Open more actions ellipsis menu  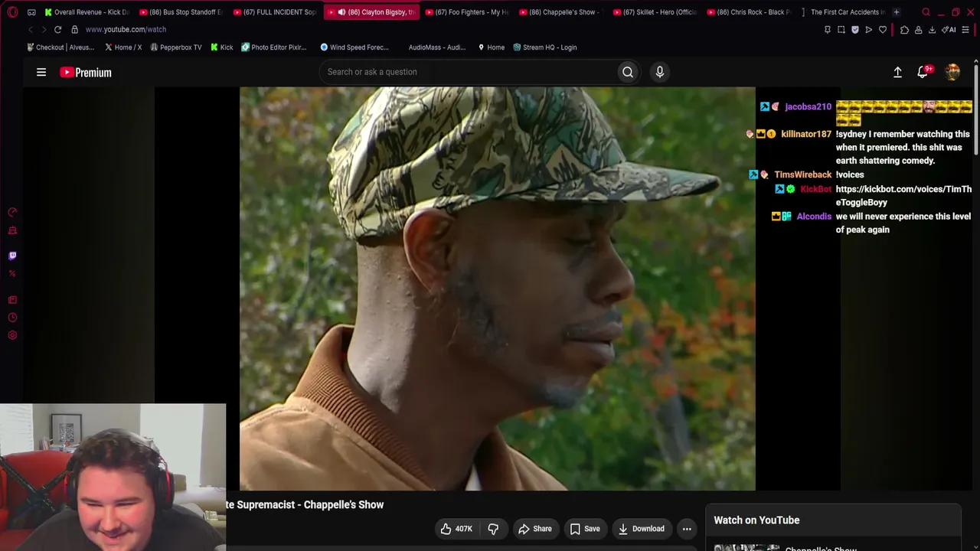pyautogui.click(x=687, y=529)
